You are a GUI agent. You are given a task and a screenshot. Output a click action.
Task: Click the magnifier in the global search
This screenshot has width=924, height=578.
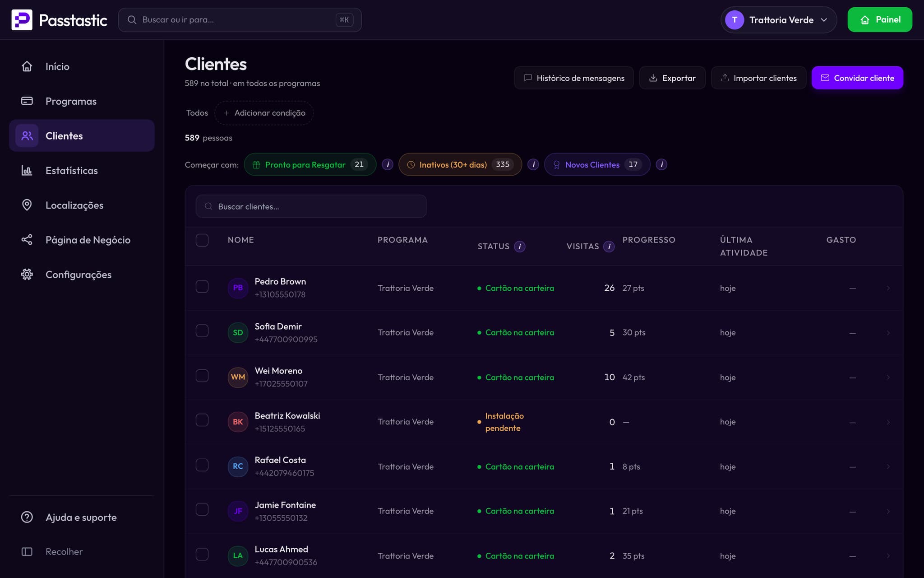(x=132, y=20)
